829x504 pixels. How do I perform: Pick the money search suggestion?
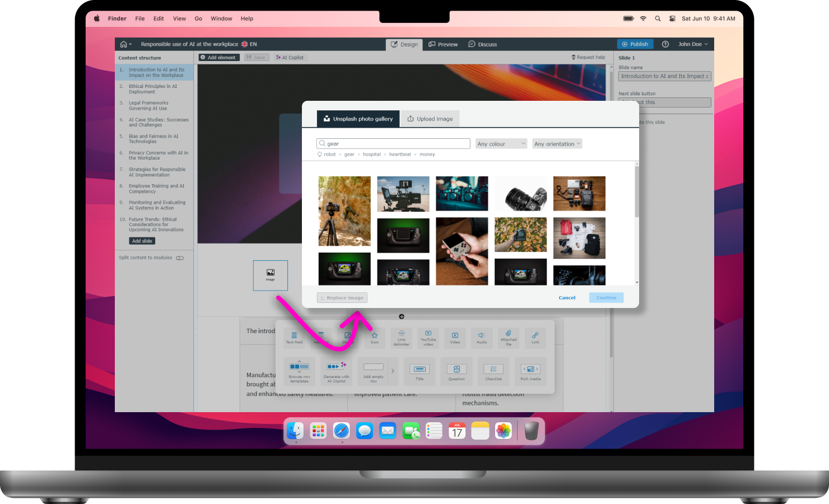pos(427,155)
